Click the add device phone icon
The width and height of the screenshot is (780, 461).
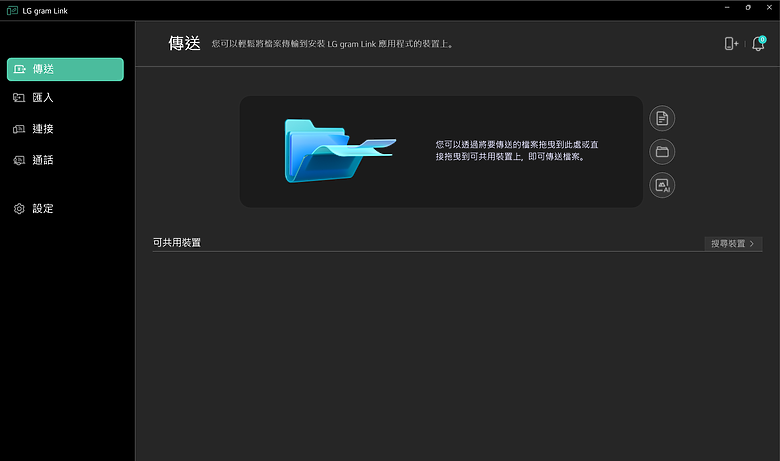pyautogui.click(x=731, y=44)
